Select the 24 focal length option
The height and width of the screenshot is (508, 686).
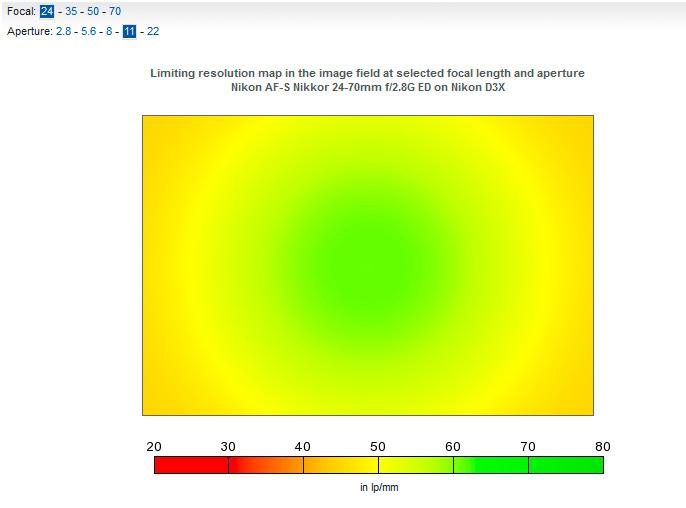pyautogui.click(x=47, y=11)
